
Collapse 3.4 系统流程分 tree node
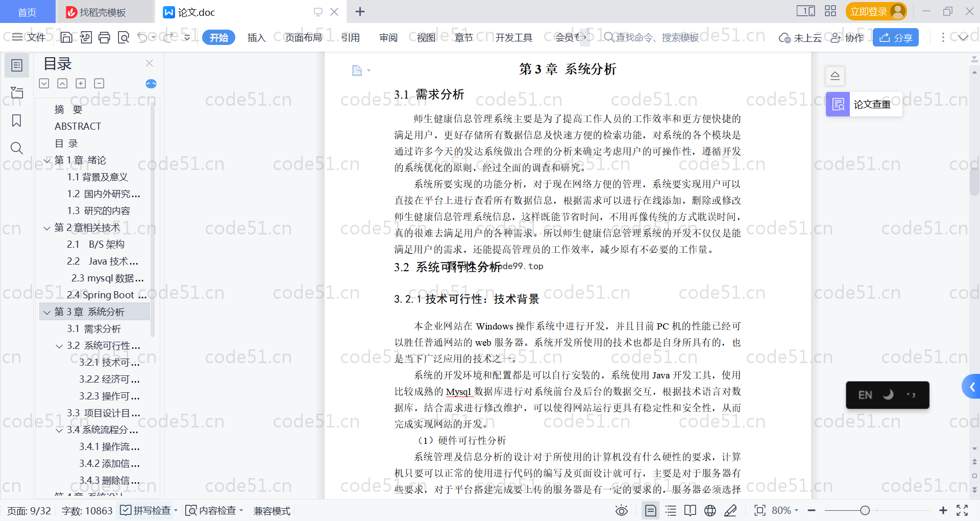pos(59,430)
